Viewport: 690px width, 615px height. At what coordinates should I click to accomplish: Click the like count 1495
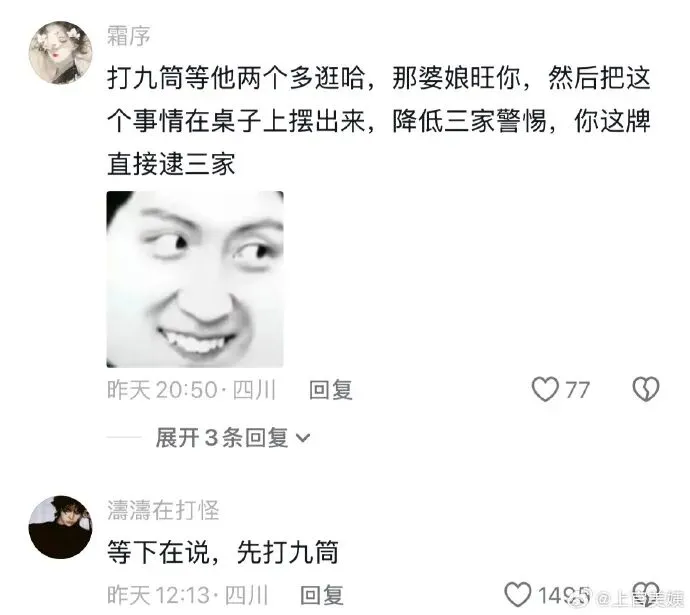[564, 596]
